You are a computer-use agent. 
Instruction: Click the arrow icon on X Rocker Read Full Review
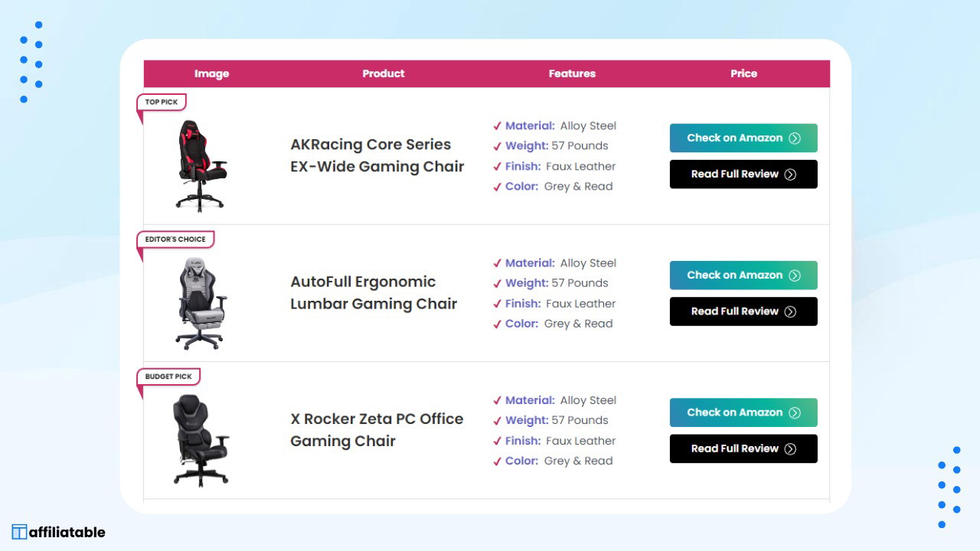click(x=790, y=448)
